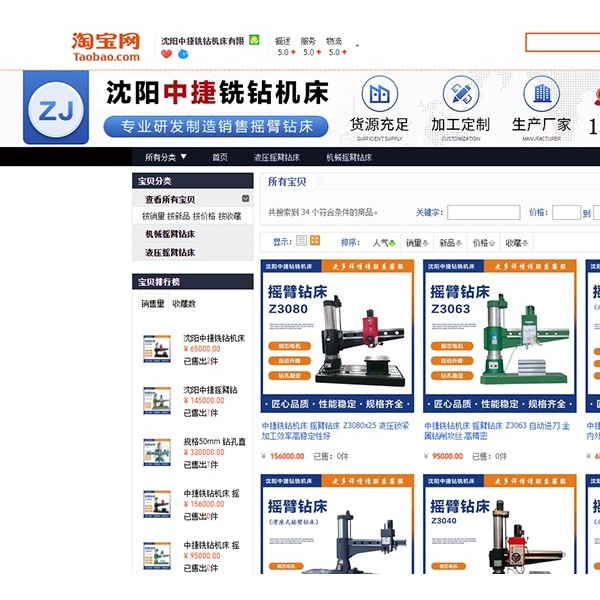Collapse the 查看所有宝贝 category toggle
The width and height of the screenshot is (600, 600).
pyautogui.click(x=246, y=198)
